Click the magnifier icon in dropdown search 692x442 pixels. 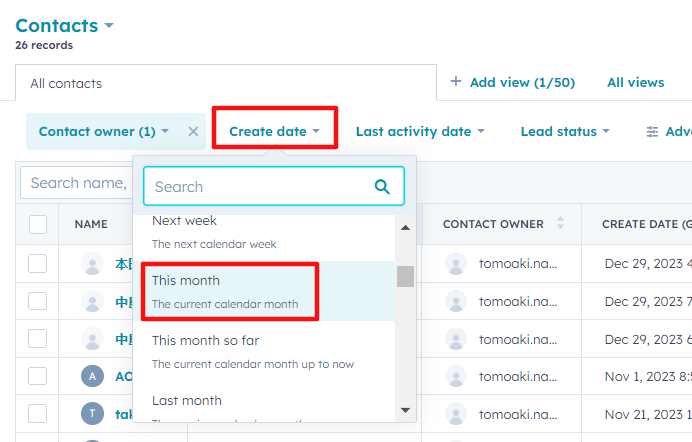click(382, 186)
